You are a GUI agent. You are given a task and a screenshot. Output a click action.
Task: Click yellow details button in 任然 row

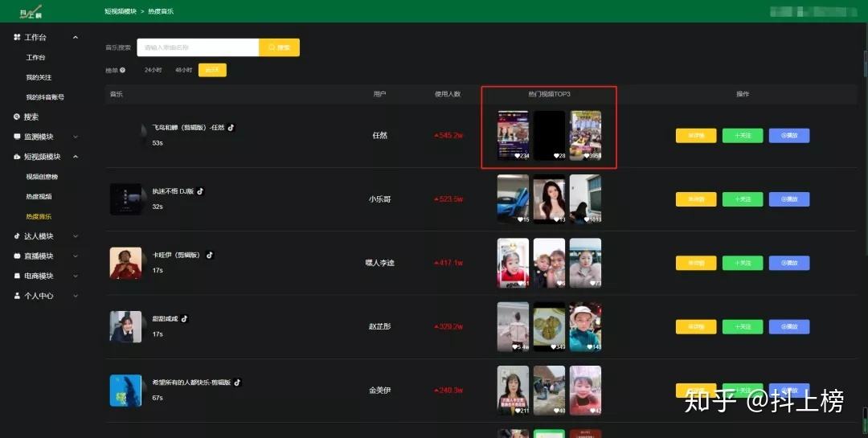coord(696,136)
